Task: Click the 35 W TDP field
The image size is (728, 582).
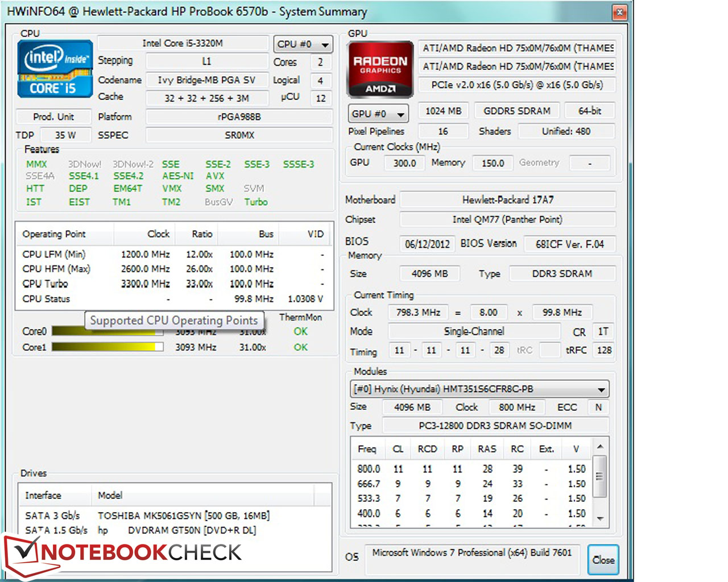Action: (x=65, y=135)
